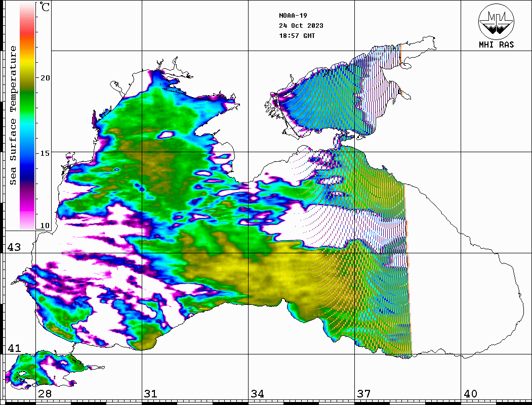This screenshot has width=532, height=405.
Task: Click the date text 24 Oct 2023
Action: (x=301, y=26)
